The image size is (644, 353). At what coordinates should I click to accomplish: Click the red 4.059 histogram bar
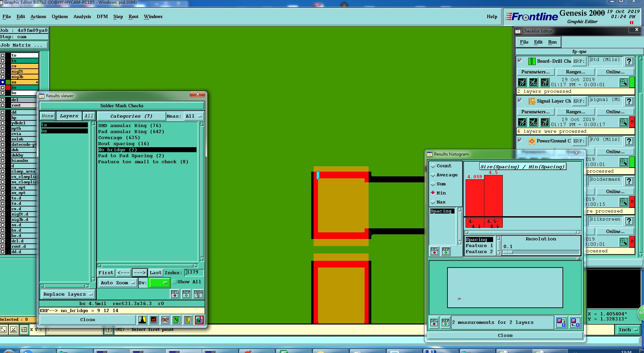[x=475, y=198]
